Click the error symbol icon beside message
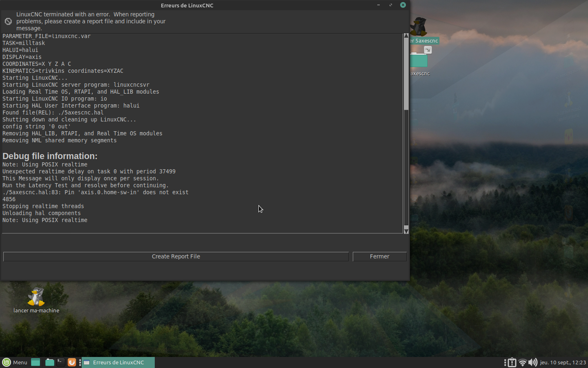Screen dimensions: 588x368 point(8,21)
